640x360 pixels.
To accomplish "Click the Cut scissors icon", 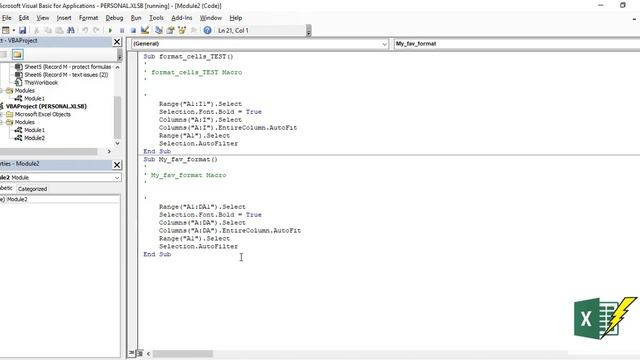I will point(36,30).
